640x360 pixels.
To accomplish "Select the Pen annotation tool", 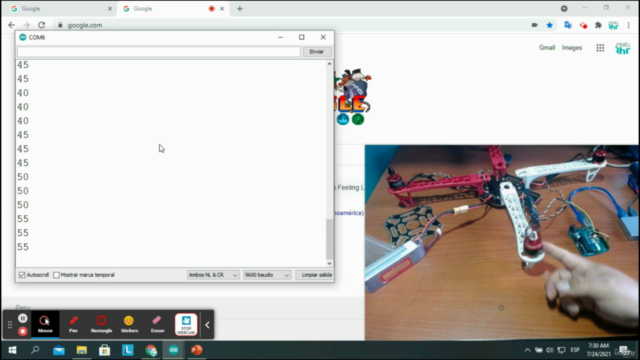I will [73, 324].
